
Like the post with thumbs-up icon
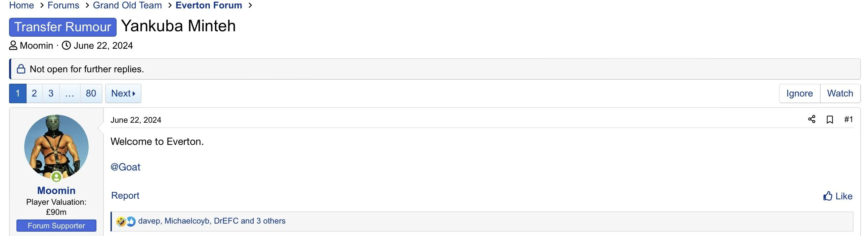(x=838, y=196)
